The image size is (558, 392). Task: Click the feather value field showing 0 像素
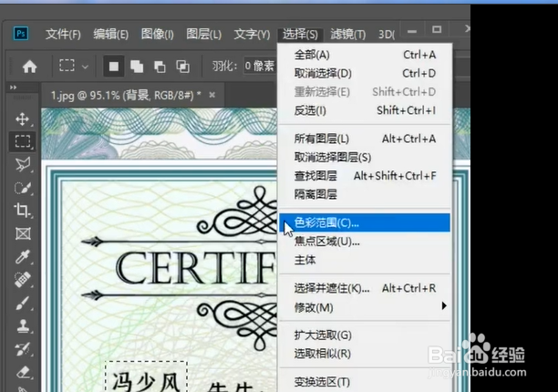260,66
